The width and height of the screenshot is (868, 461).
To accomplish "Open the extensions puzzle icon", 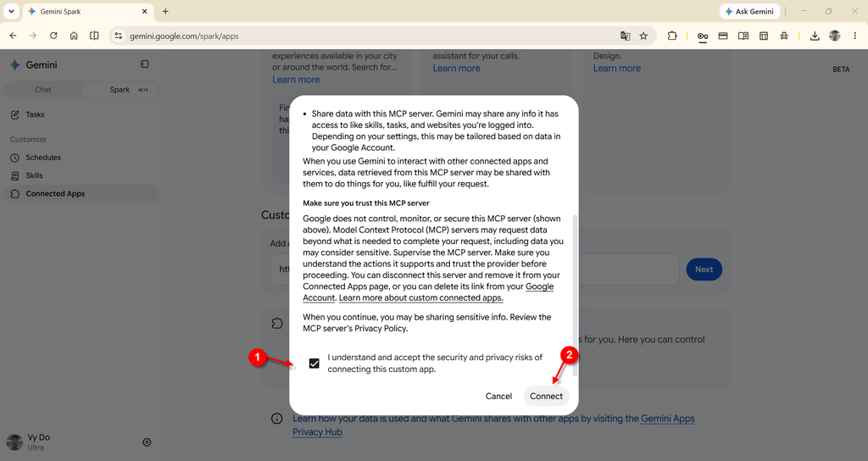I will click(x=672, y=36).
